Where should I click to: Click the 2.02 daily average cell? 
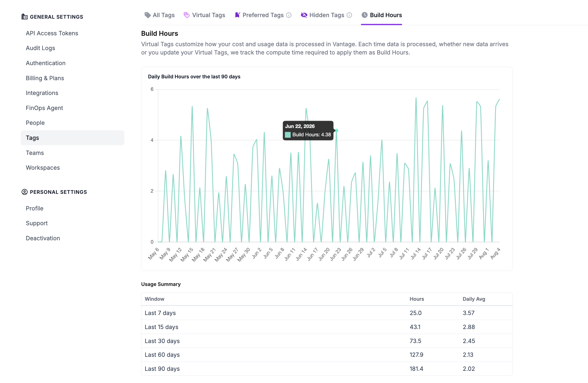pyautogui.click(x=469, y=369)
